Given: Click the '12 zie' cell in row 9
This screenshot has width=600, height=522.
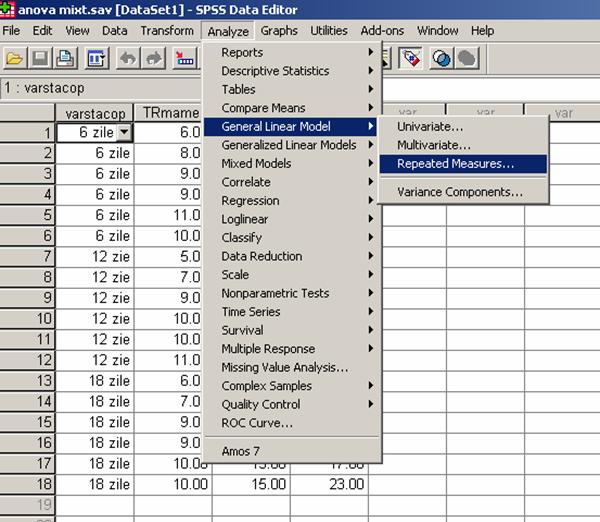Looking at the screenshot, I should click(95, 298).
